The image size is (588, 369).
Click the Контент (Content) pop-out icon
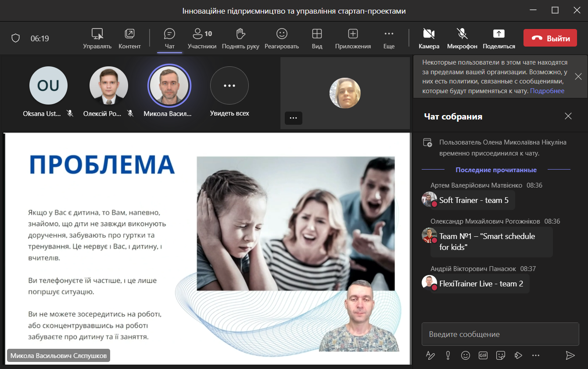pyautogui.click(x=129, y=34)
